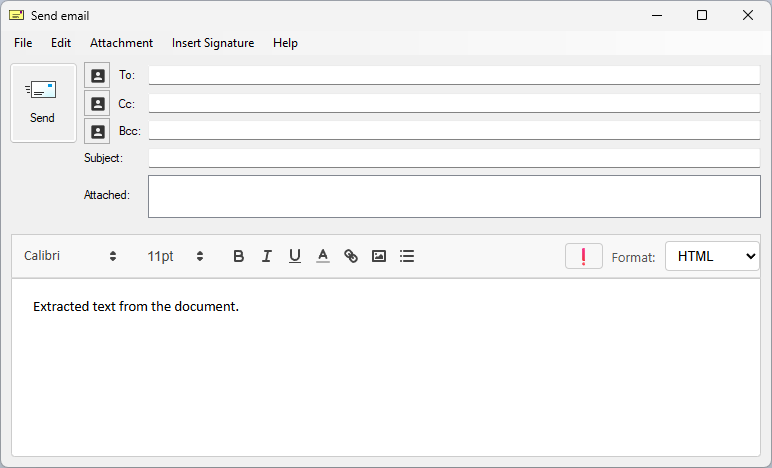772x468 pixels.
Task: Toggle italic formatting
Action: click(x=267, y=256)
